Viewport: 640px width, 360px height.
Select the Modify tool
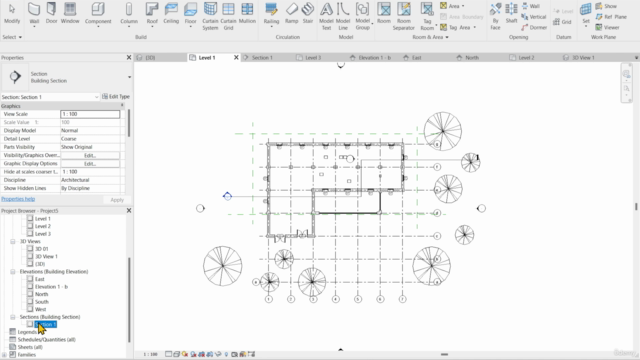tap(12, 13)
